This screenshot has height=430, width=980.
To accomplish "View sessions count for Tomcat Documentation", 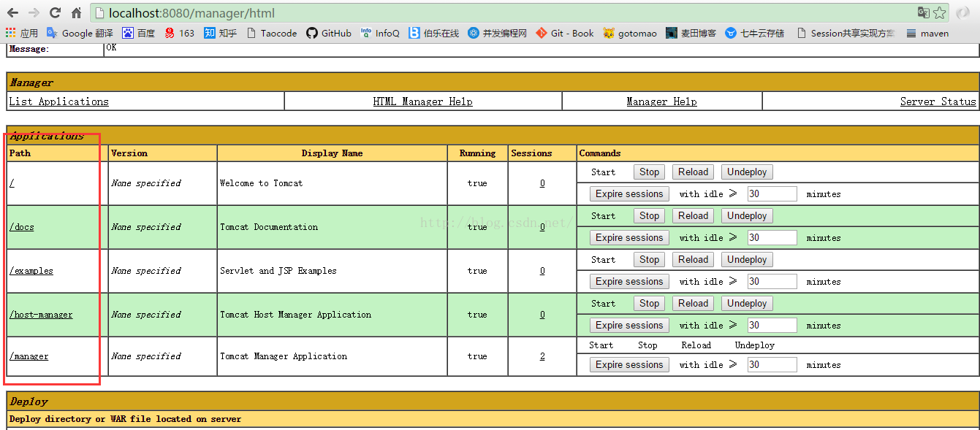I will (x=542, y=227).
